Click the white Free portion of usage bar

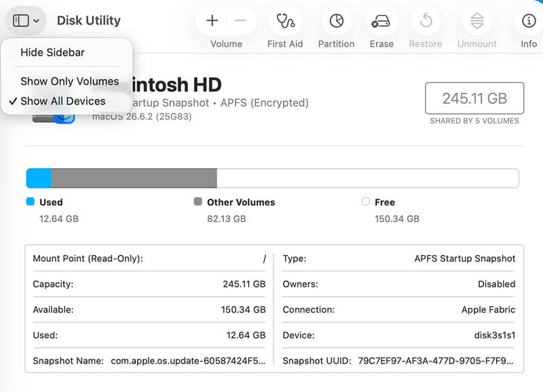(367, 178)
